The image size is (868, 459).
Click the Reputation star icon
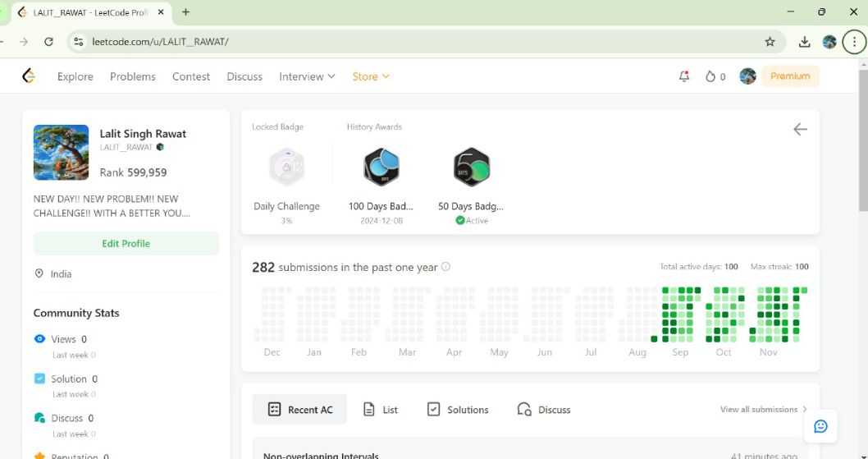39,456
